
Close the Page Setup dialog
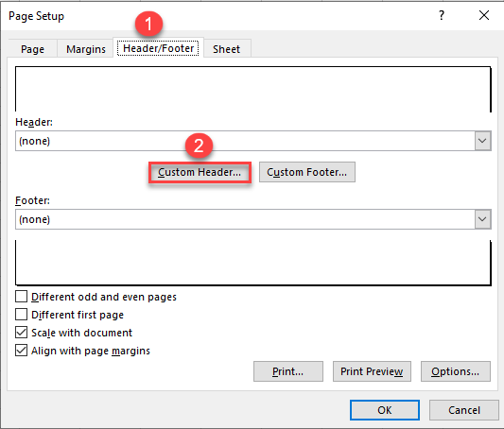pos(484,15)
